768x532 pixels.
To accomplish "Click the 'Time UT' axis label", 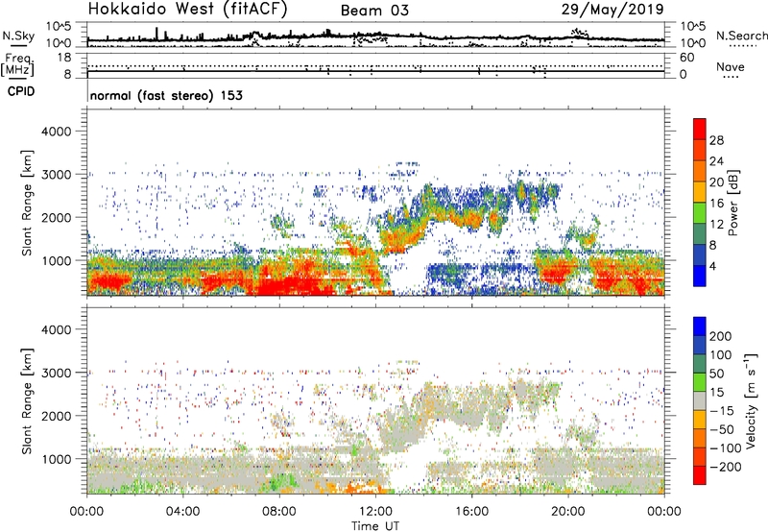I will [x=375, y=526].
